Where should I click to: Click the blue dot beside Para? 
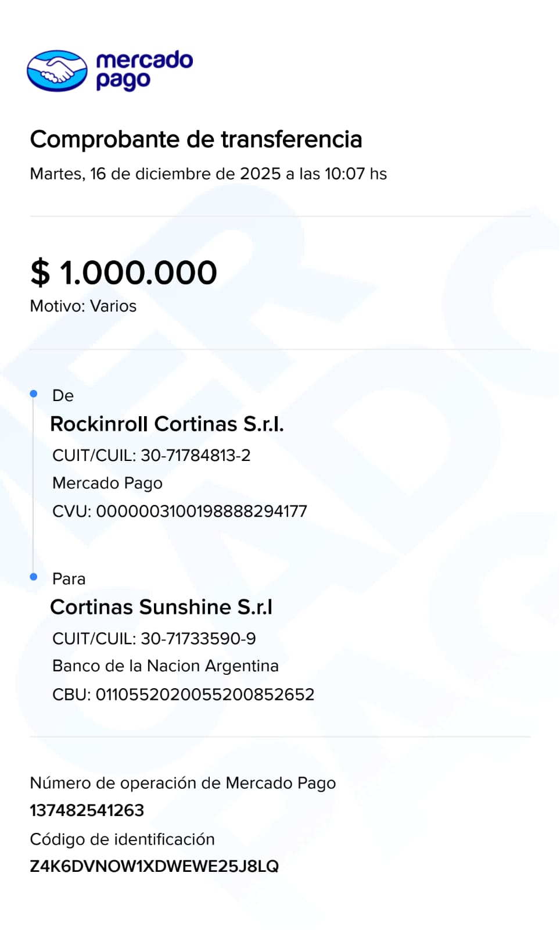point(34,577)
